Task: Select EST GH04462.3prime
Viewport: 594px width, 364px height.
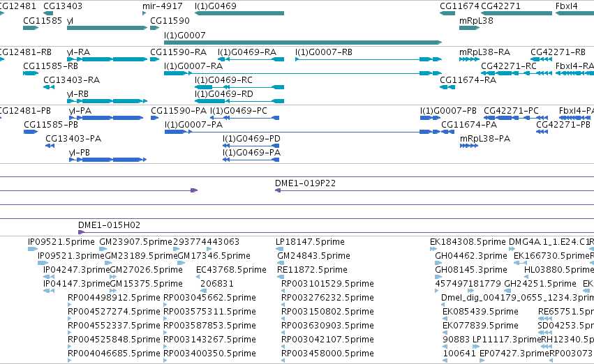Action: [x=471, y=256]
